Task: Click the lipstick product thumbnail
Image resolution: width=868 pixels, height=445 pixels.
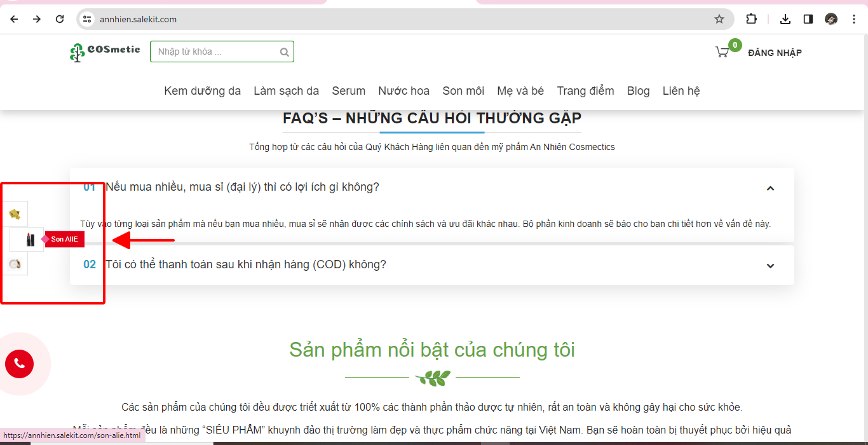Action: click(29, 240)
